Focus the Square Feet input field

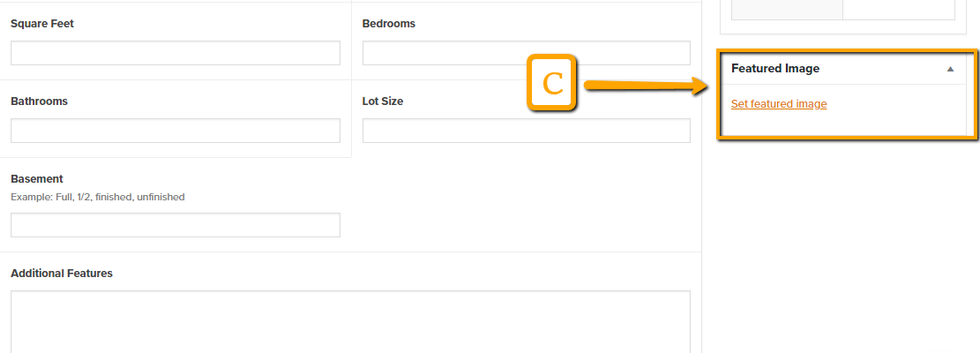pyautogui.click(x=176, y=53)
